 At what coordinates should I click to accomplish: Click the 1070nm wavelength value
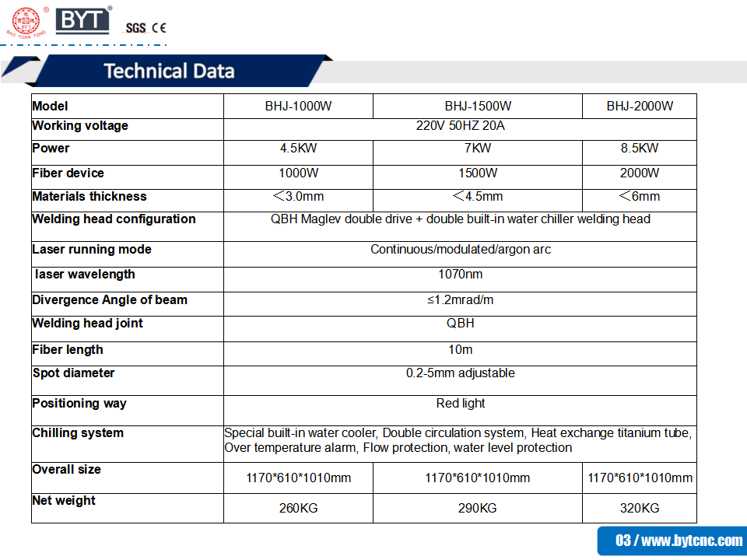(x=460, y=275)
